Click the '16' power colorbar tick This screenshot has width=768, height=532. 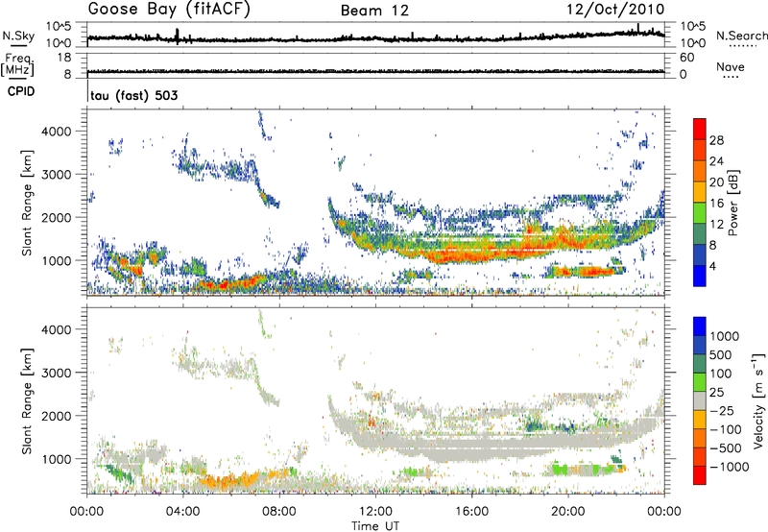click(x=716, y=204)
